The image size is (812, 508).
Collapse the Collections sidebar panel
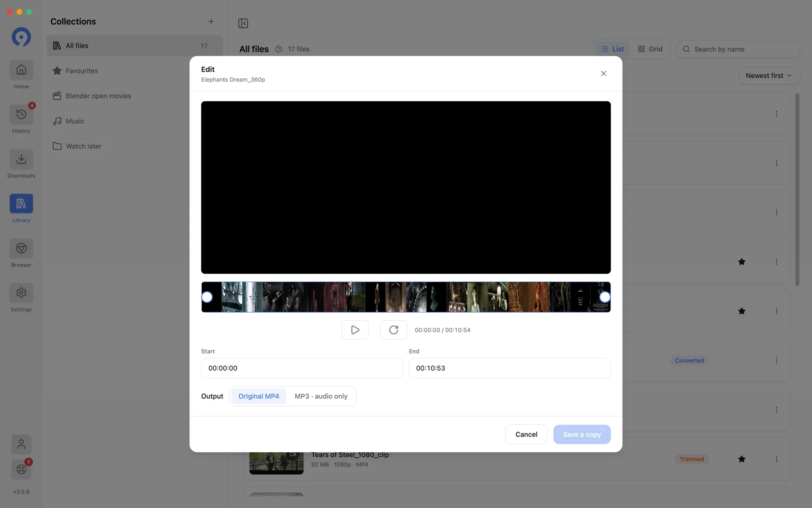click(243, 23)
